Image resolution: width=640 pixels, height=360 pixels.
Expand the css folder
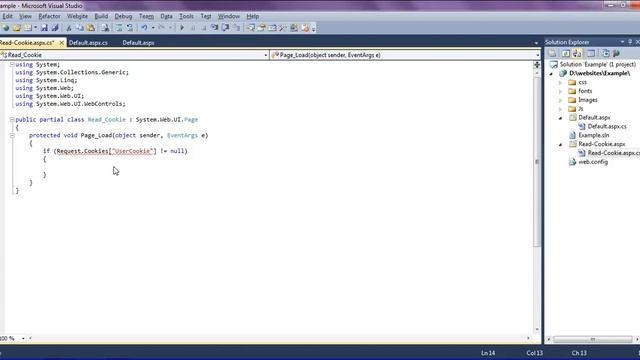[x=560, y=82]
